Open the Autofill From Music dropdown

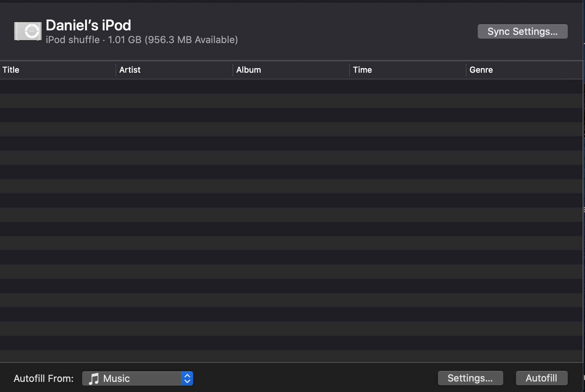pyautogui.click(x=138, y=379)
